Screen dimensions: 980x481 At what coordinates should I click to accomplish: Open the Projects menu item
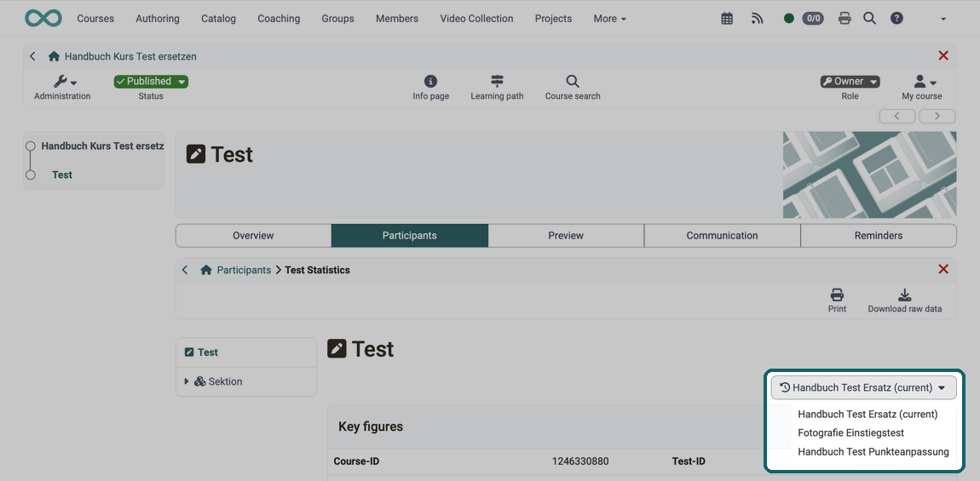tap(553, 19)
